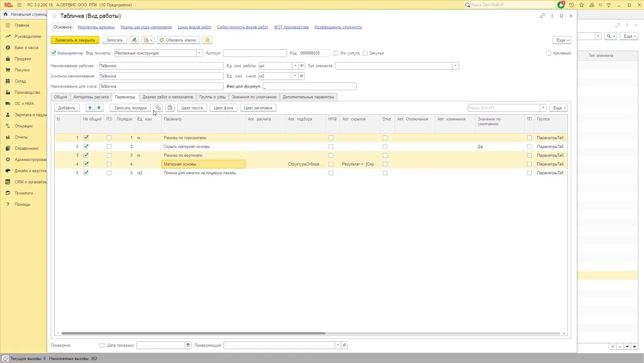This screenshot has width=644, height=363.
Task: Enable the Архивный checkbox
Action: (549, 53)
